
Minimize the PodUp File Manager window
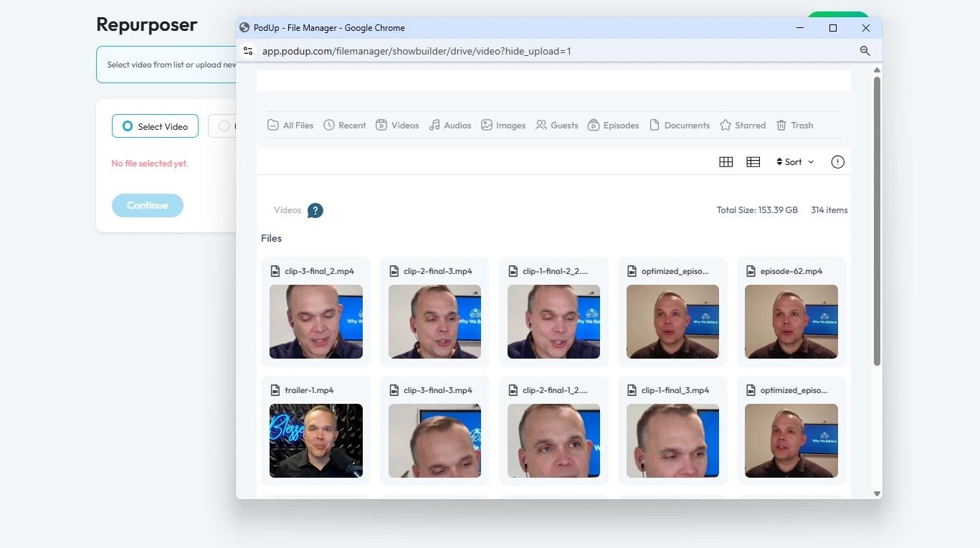point(800,28)
